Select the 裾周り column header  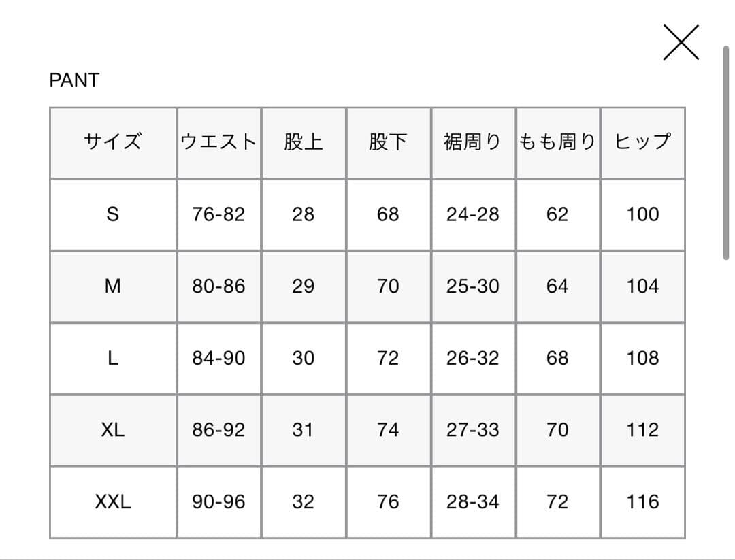474,142
